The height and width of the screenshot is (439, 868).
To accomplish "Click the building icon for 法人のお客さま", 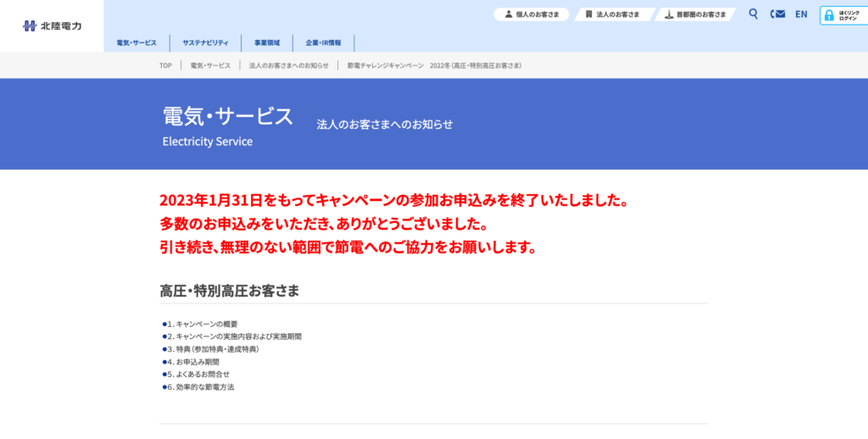I will point(588,14).
